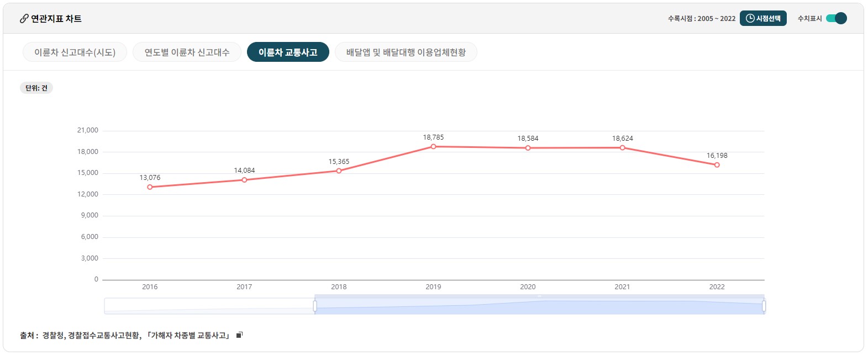Click the 18,624 value label
The width and height of the screenshot is (868, 356).
[x=622, y=139]
